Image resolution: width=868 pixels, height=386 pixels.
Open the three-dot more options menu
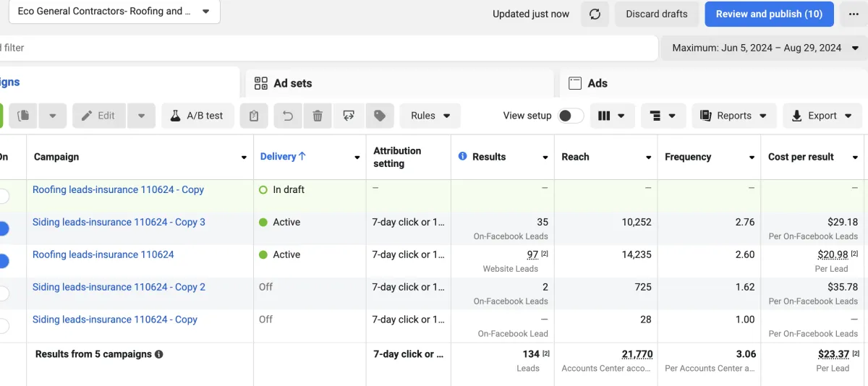point(854,14)
